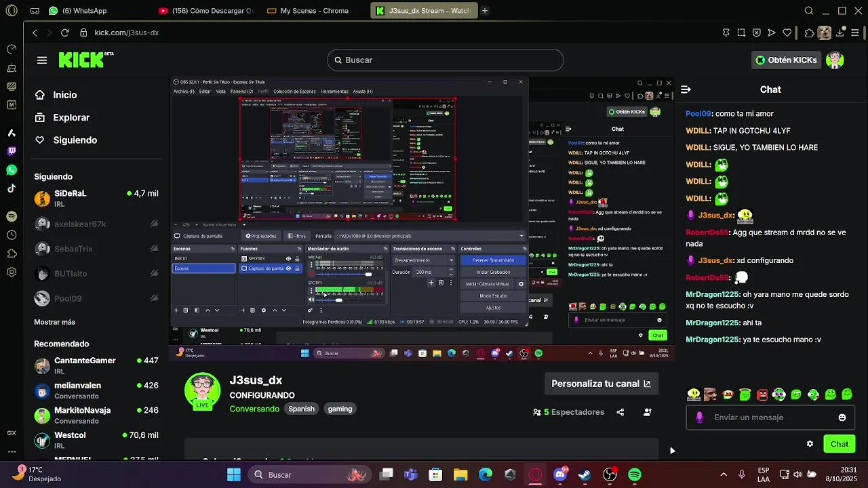Click the first yellow emote in quick emotes
This screenshot has width=868, height=488.
tap(694, 394)
